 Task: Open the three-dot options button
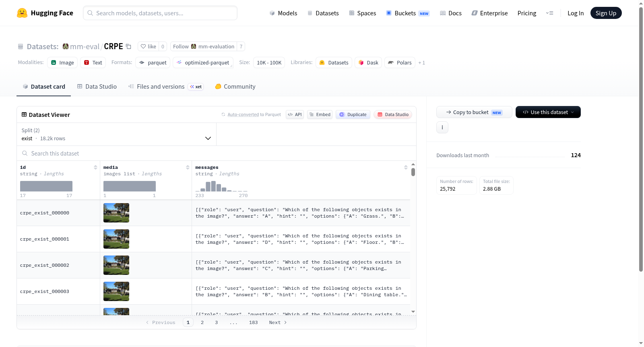pos(442,127)
